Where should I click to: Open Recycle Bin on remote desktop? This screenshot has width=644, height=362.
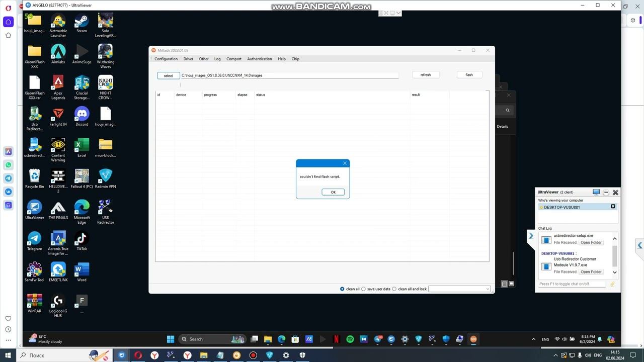click(34, 179)
